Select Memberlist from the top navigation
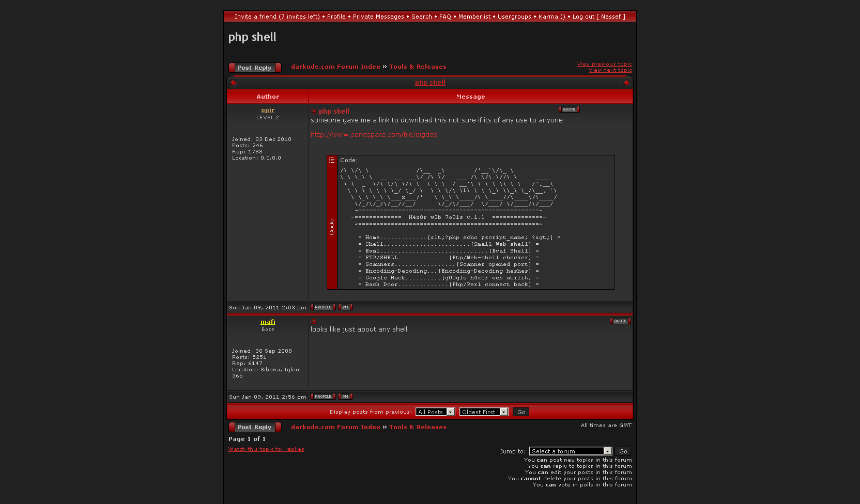This screenshot has height=504, width=860. pyautogui.click(x=474, y=17)
